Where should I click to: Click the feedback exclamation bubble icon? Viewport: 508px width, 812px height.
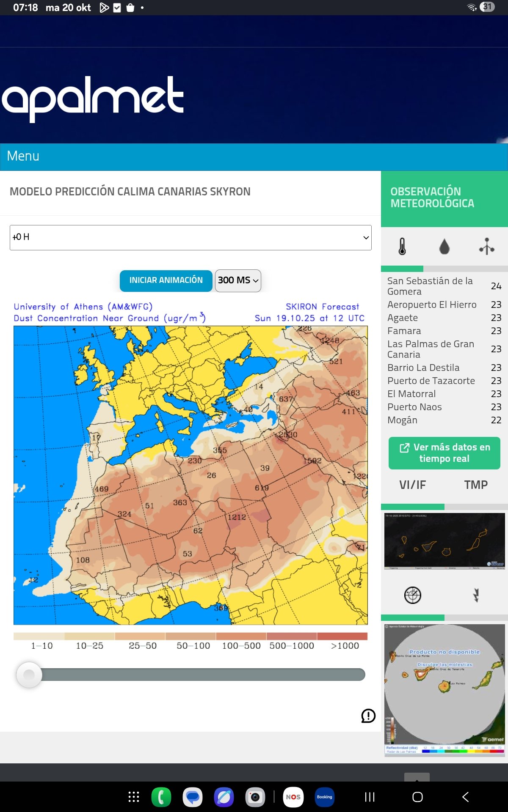[368, 716]
